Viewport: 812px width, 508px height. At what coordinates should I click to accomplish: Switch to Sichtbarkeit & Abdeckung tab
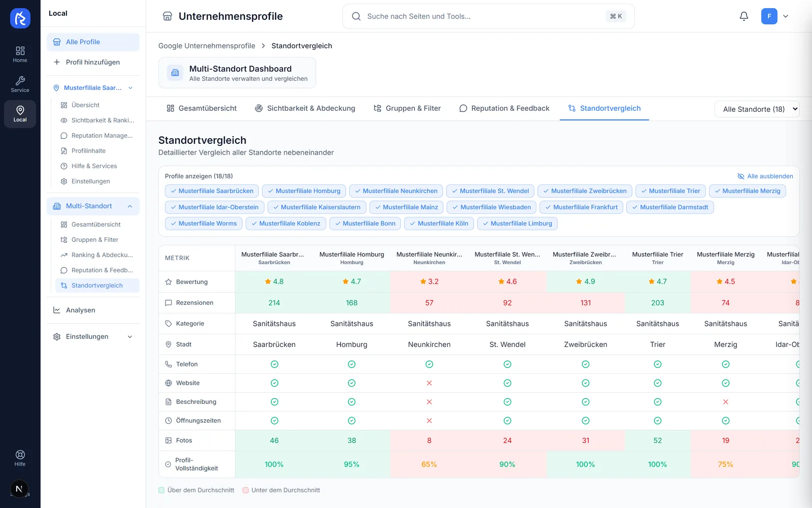point(305,108)
